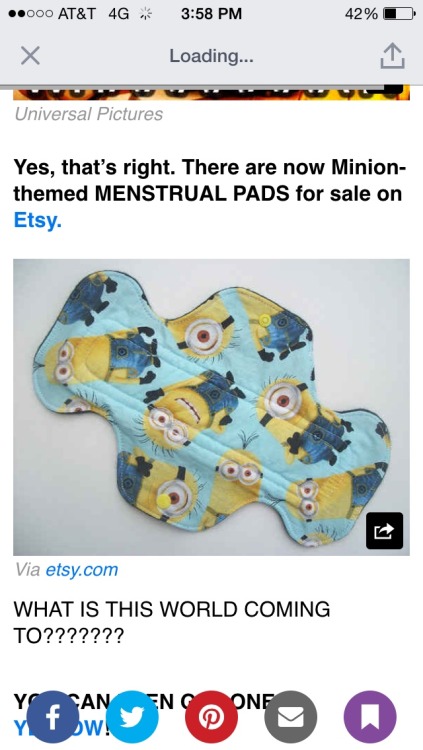The width and height of the screenshot is (423, 750).
Task: Tap the black share arrow on the image
Action: click(384, 530)
